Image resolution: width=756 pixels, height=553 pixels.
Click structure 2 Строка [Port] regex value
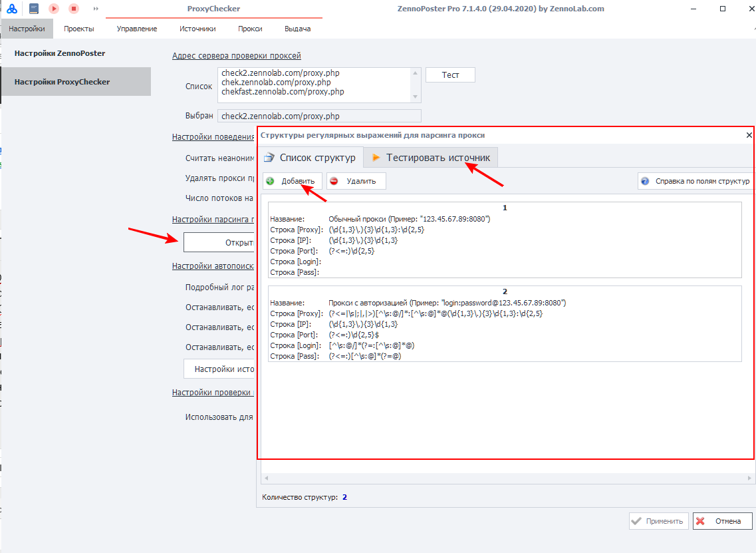[354, 335]
